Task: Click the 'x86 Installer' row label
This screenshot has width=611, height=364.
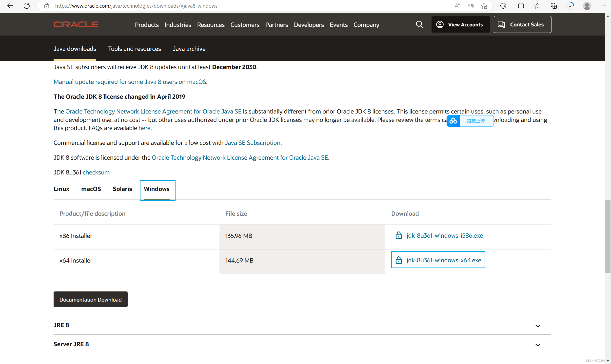Action: coord(76,236)
